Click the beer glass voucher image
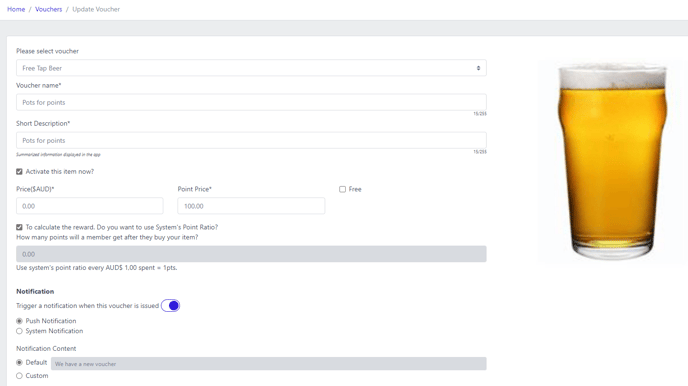This screenshot has height=386, width=688. coord(612,161)
